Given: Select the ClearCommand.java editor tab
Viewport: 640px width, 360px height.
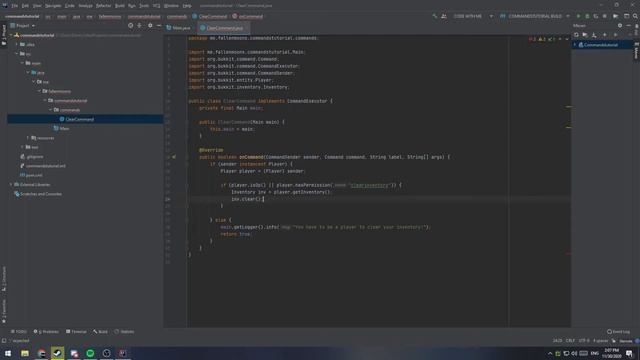Looking at the screenshot, I should (223, 28).
